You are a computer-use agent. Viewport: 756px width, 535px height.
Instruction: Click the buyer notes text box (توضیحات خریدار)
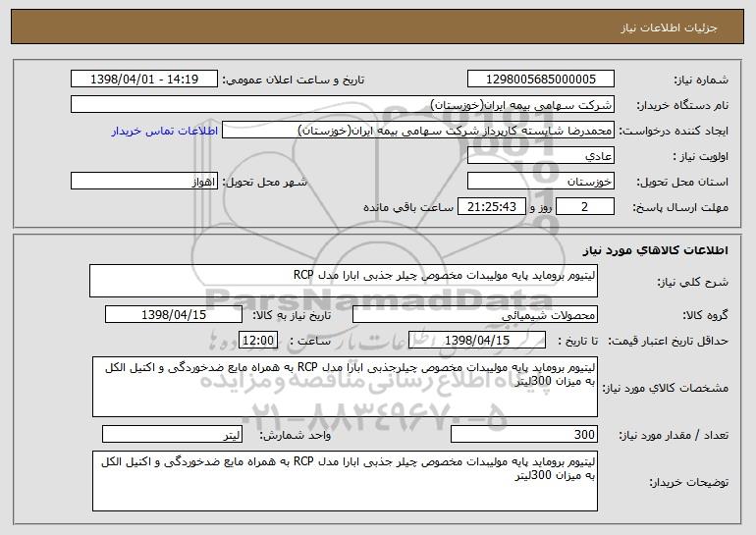tap(345, 481)
